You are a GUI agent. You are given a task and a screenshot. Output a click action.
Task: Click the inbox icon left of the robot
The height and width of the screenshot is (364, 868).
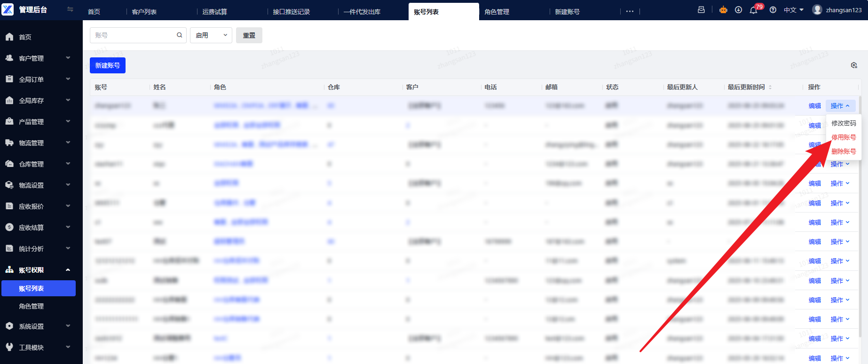tap(701, 10)
